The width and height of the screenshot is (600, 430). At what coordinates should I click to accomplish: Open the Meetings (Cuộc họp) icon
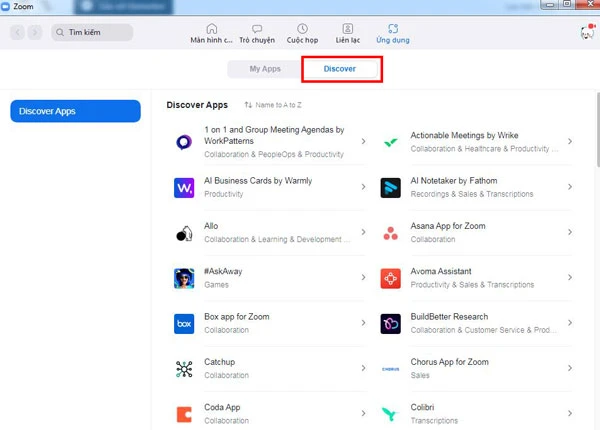click(x=302, y=29)
